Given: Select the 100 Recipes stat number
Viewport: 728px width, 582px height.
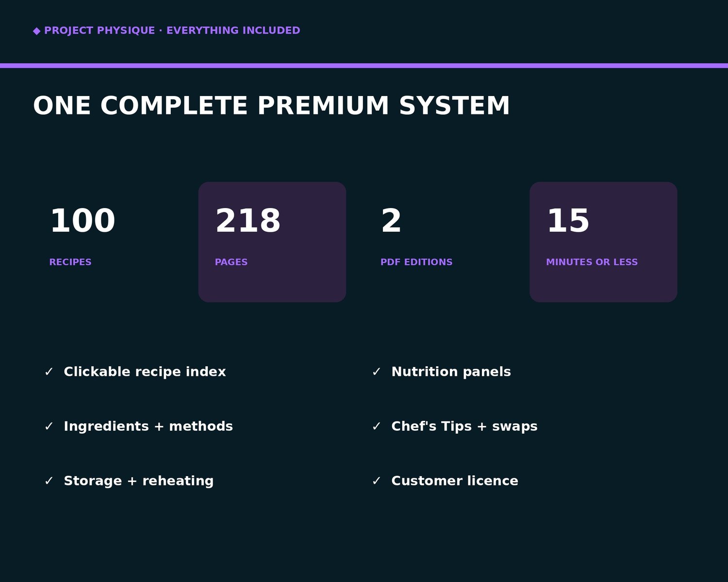Looking at the screenshot, I should click(83, 221).
